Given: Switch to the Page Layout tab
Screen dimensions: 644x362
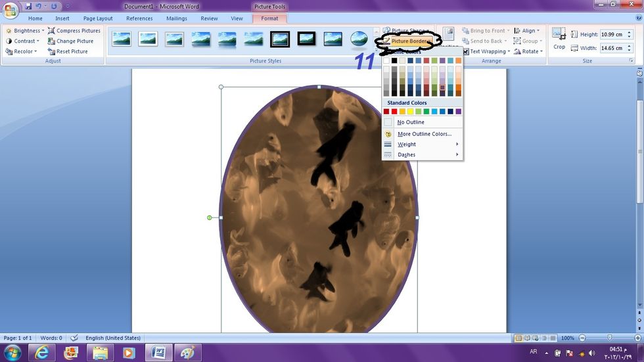Looking at the screenshot, I should (x=98, y=18).
